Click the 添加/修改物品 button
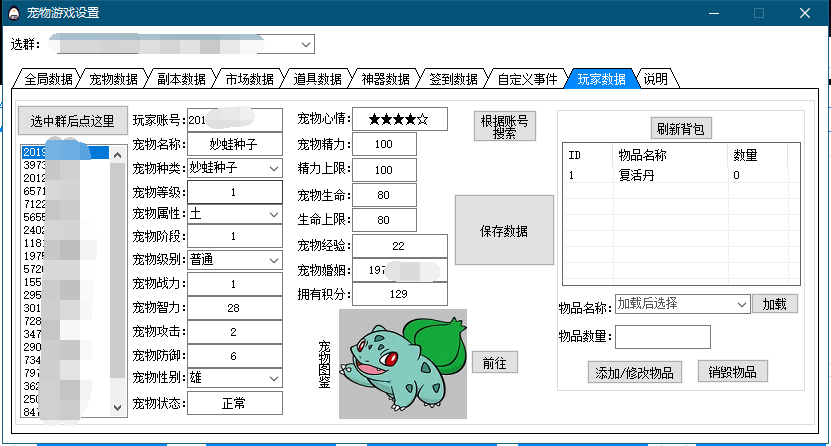The image size is (831, 446). tap(634, 372)
